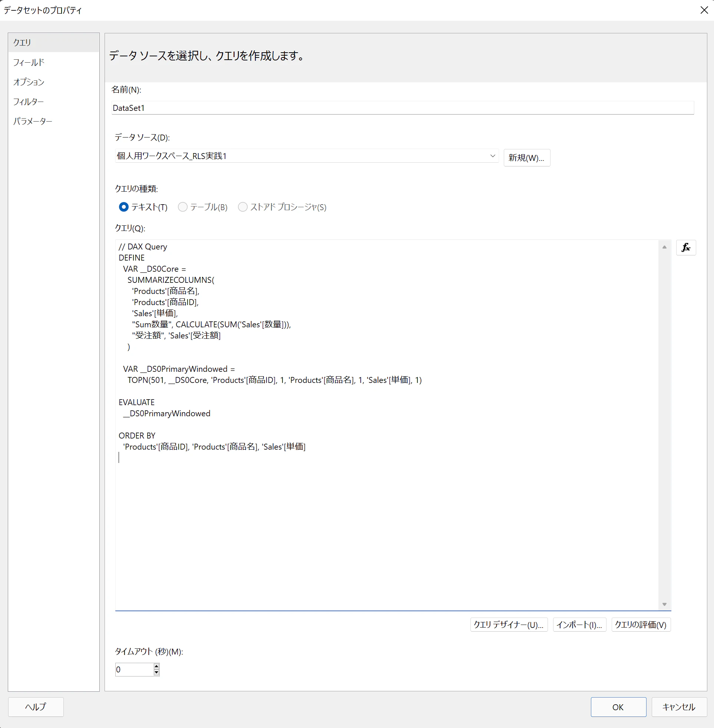Select the テキスト(T) query type radio
The height and width of the screenshot is (728, 714).
tap(123, 207)
